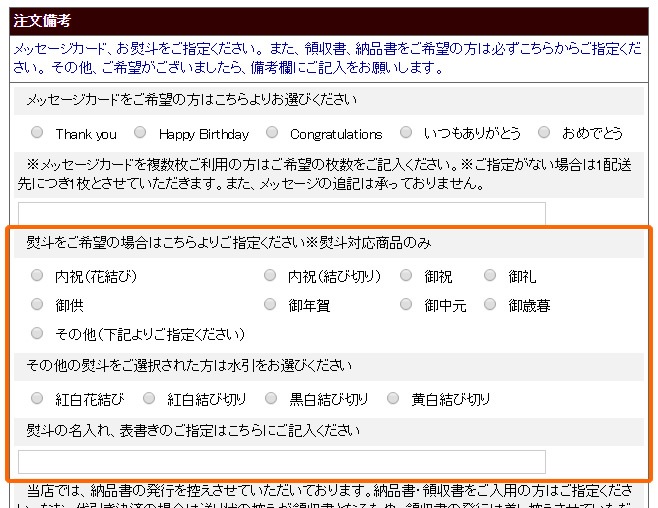Select 御供 noshi radio button
Viewport: 658px width, 508px height.
[37, 304]
